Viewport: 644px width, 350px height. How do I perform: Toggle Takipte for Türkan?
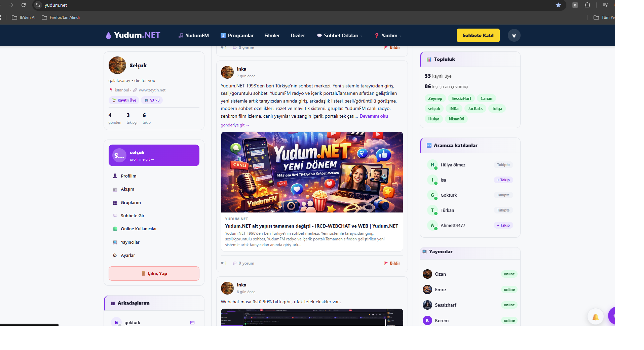click(503, 210)
